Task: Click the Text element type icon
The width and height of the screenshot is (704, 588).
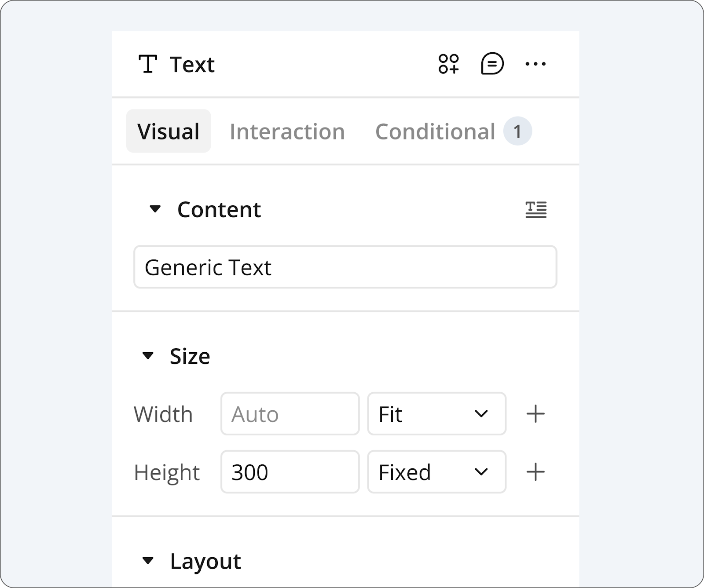Action: 147,64
